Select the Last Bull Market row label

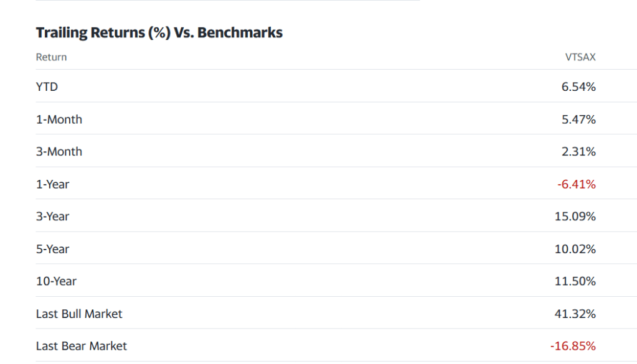pos(79,314)
